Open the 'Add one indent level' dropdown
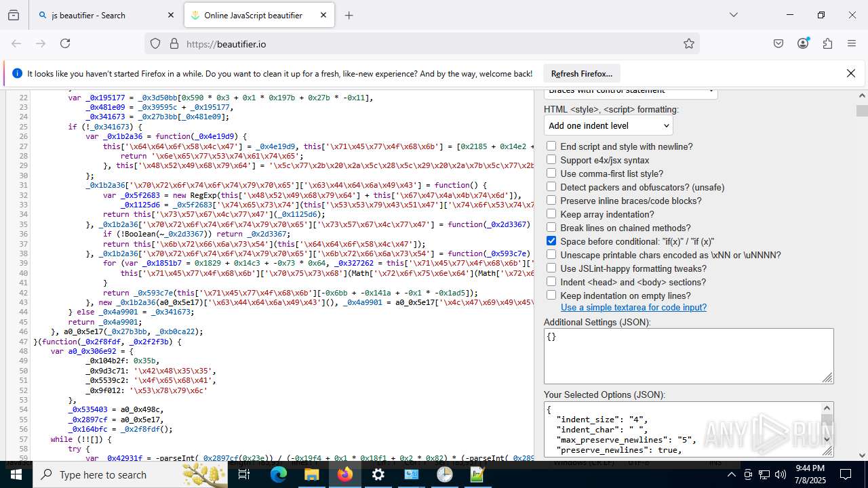The image size is (868, 488). coord(608,125)
